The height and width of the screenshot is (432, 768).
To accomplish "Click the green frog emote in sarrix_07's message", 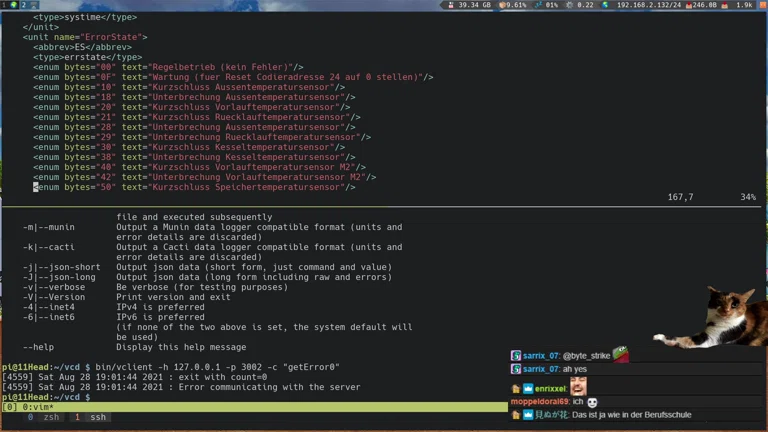I will pos(620,354).
